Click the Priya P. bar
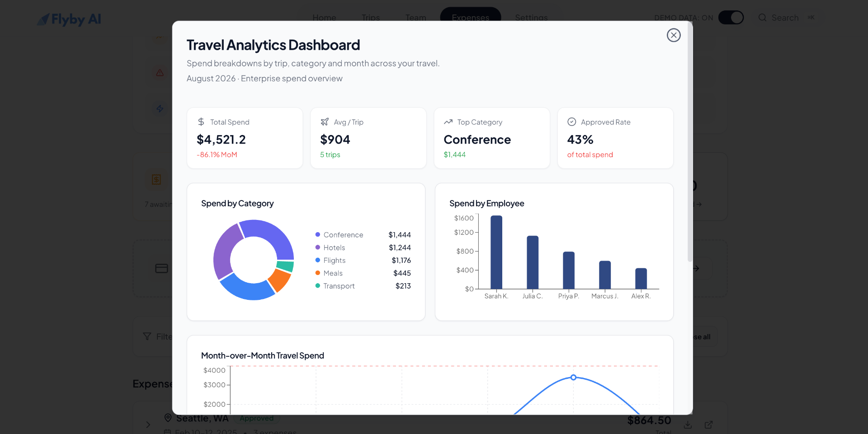The width and height of the screenshot is (868, 434). click(569, 270)
